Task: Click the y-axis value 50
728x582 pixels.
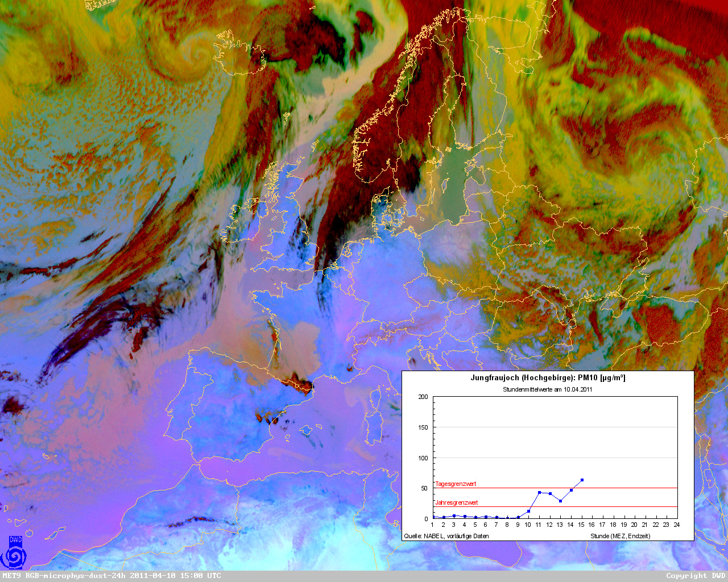Action: click(x=424, y=488)
